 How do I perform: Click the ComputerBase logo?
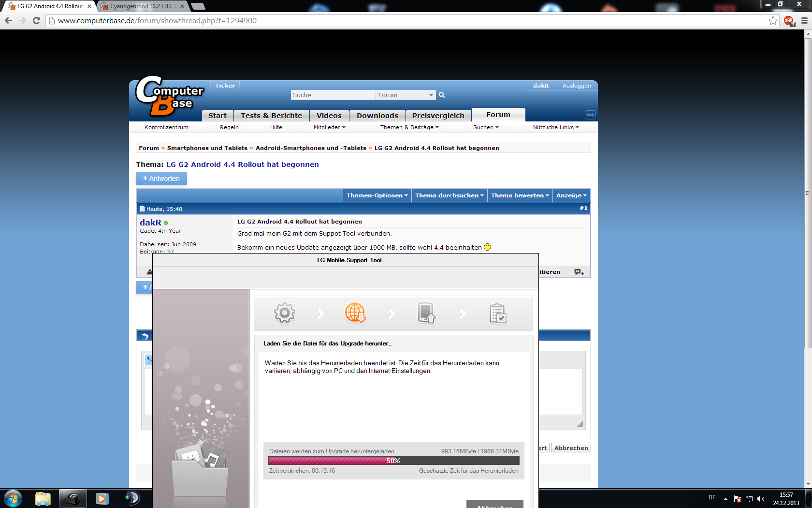169,96
